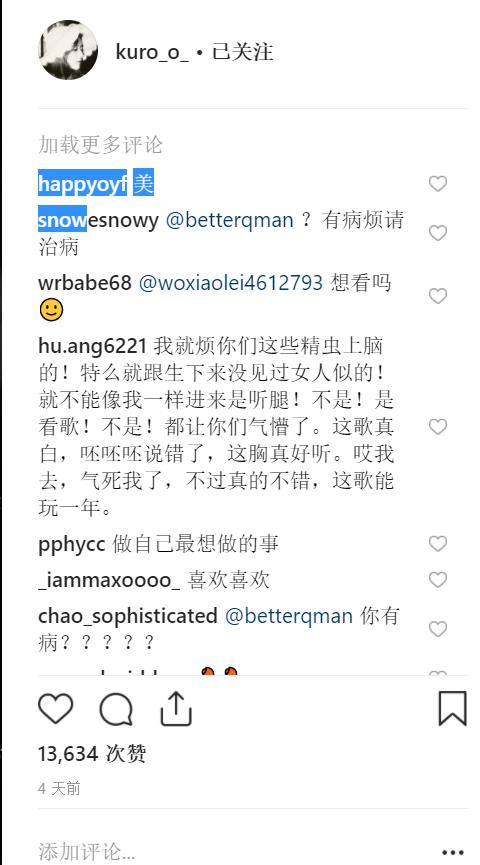This screenshot has height=865, width=480.
Task: Like chao_sophisticated's comment heart
Action: pyautogui.click(x=438, y=629)
